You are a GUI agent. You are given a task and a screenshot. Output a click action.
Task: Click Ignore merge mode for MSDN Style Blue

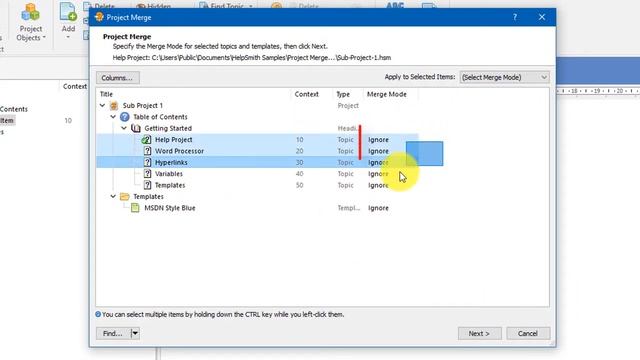[x=378, y=208]
